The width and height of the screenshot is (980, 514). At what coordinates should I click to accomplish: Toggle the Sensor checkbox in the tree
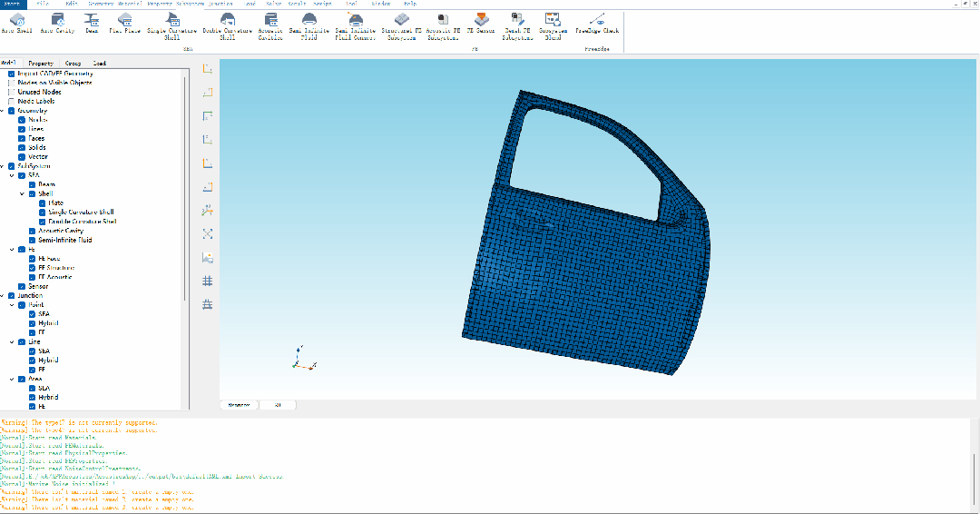pyautogui.click(x=22, y=286)
